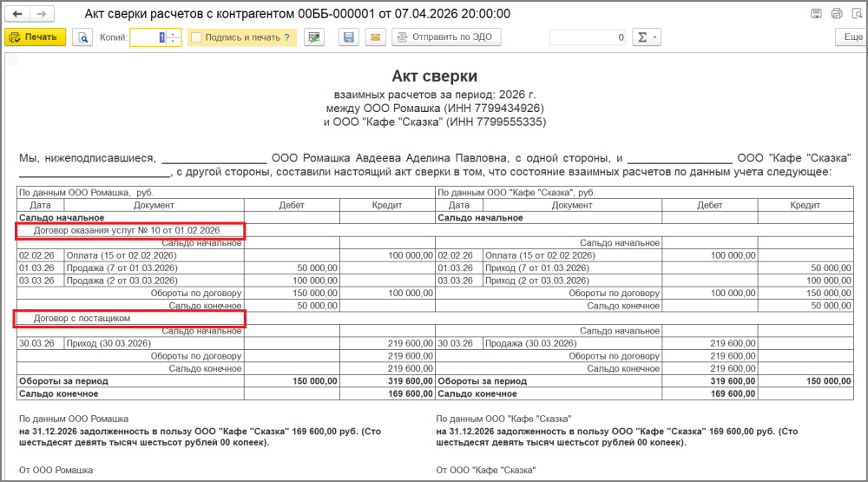The width and height of the screenshot is (868, 482).
Task: Click the printer icon in title bar
Action: [837, 14]
